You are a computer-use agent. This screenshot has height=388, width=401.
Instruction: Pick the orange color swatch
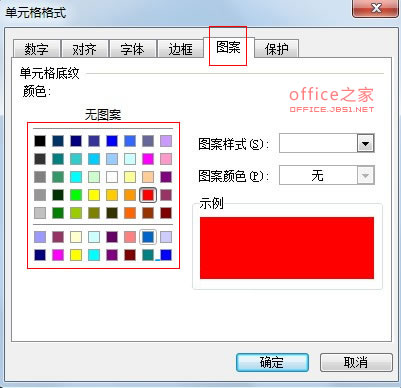pyautogui.click(x=130, y=195)
